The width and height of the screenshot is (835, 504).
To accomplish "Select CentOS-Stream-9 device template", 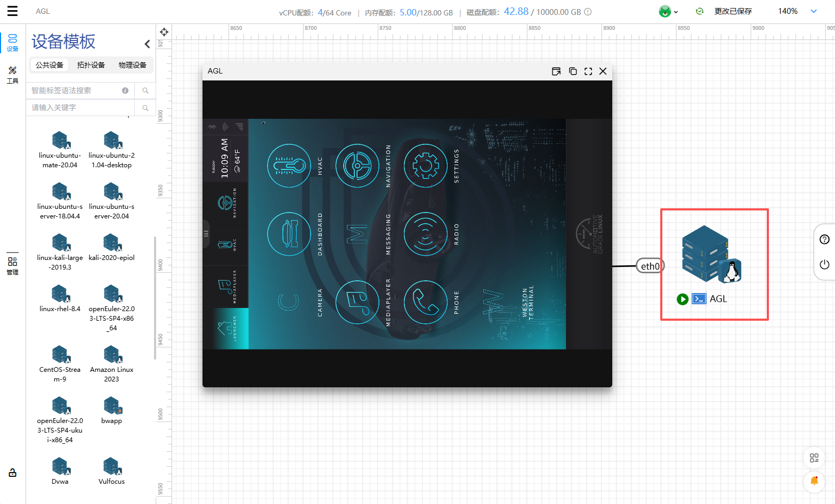I will 60,364.
